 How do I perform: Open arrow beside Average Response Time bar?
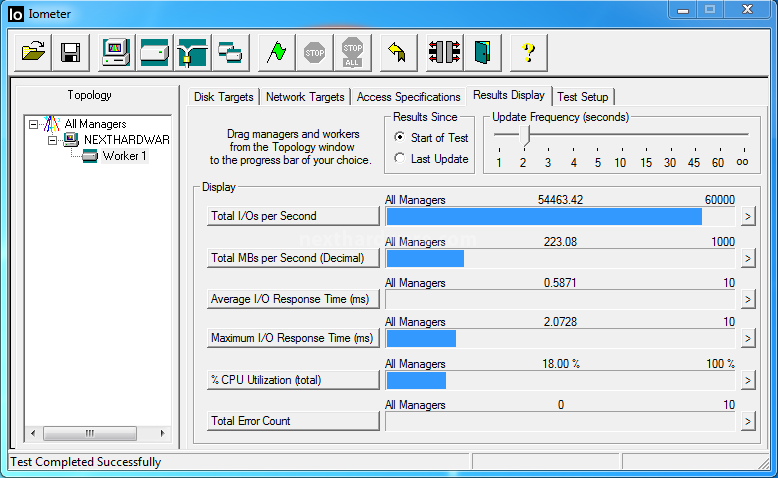(x=748, y=300)
